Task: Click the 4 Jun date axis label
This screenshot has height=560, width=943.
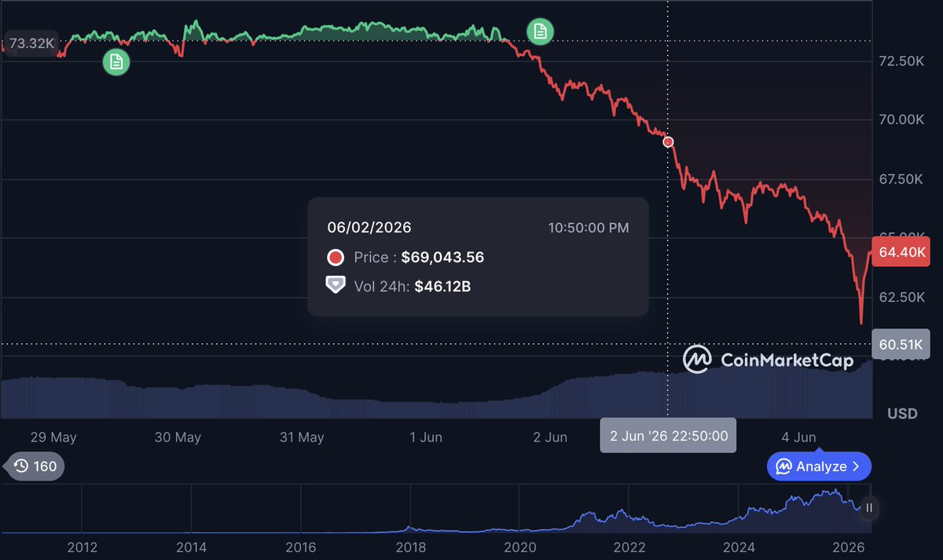Action: (799, 437)
